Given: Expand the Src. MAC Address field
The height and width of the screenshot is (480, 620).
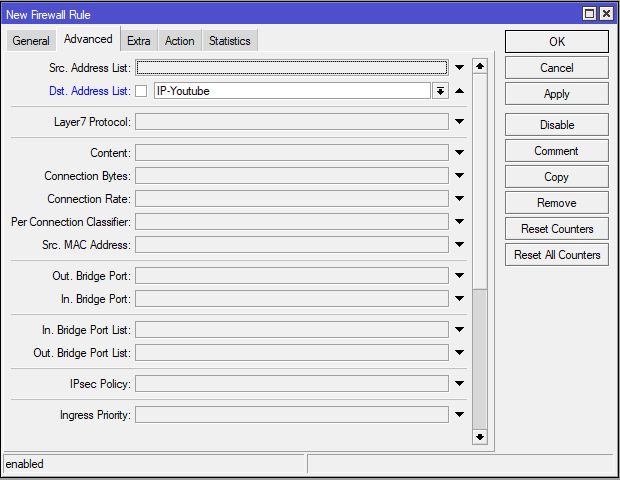Looking at the screenshot, I should tap(459, 245).
